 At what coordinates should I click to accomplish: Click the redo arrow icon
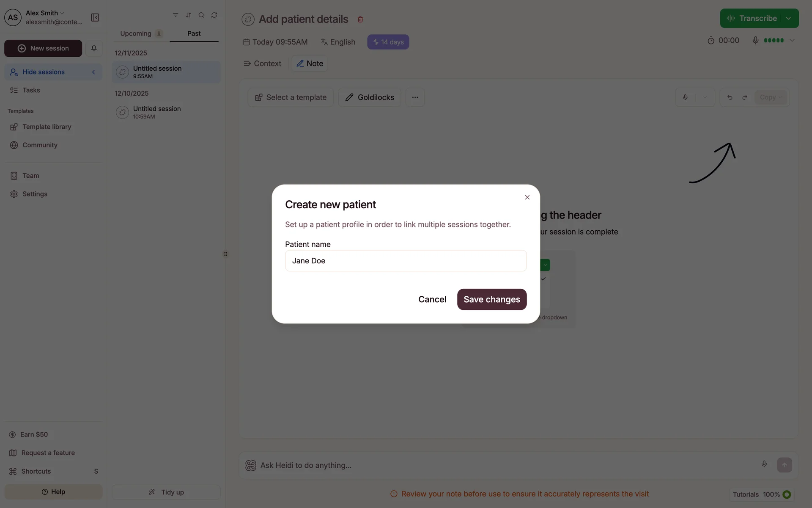745,97
